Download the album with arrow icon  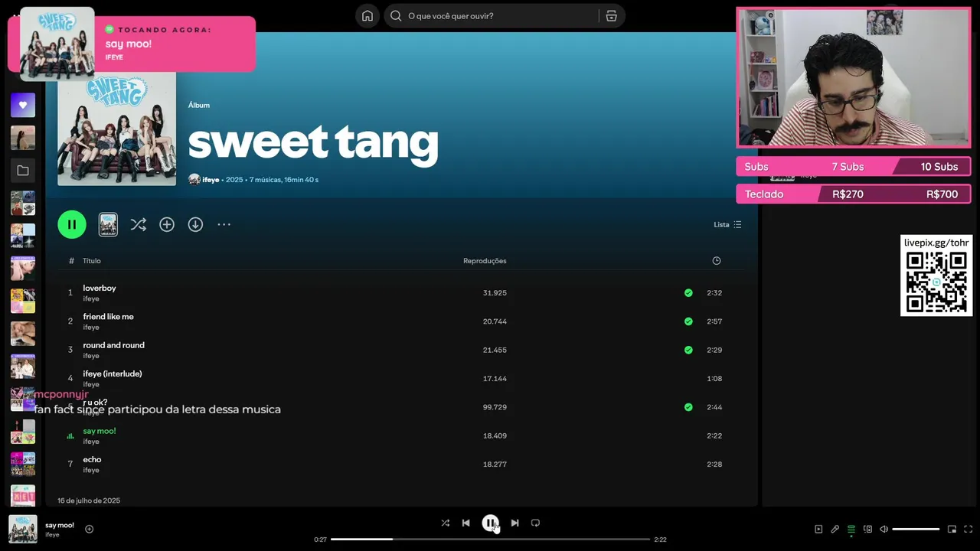pos(195,224)
